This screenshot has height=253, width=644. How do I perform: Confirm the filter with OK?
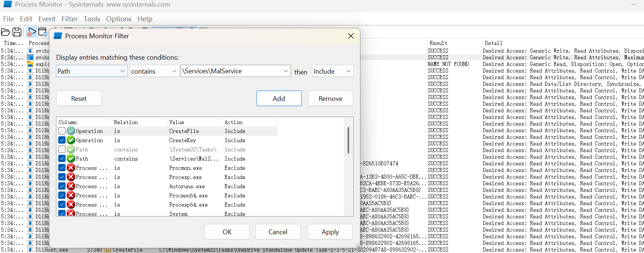click(x=227, y=232)
